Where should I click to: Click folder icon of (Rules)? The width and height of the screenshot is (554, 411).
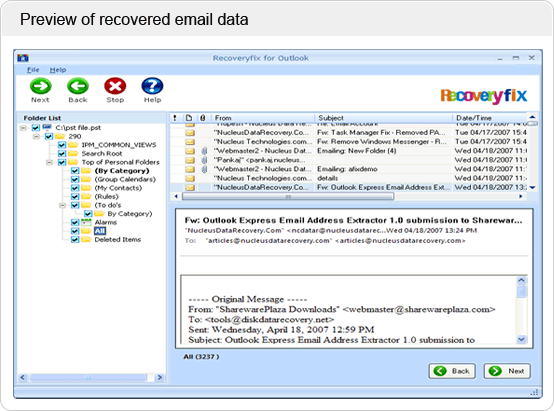(x=86, y=196)
